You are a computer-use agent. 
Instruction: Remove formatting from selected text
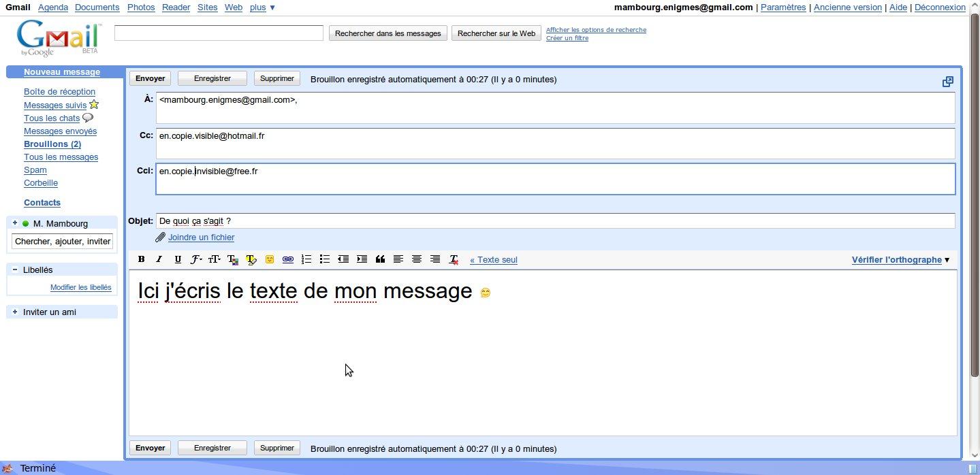point(453,259)
